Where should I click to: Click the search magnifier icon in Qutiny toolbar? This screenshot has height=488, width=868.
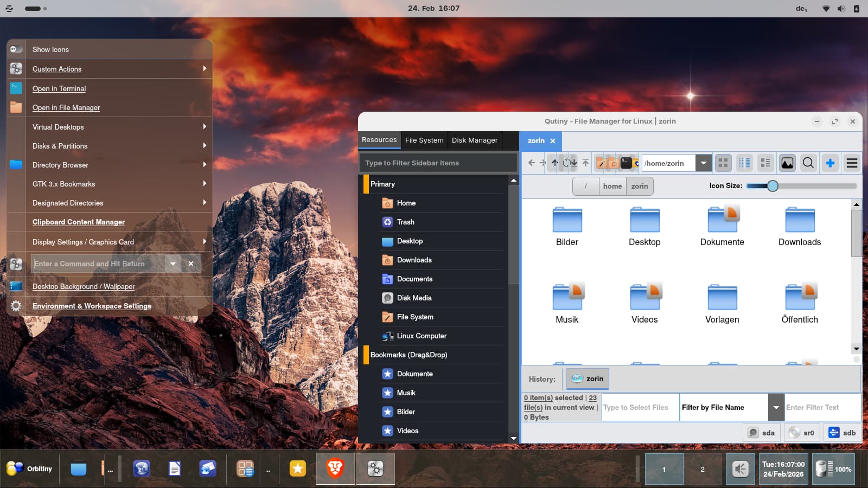(x=808, y=163)
